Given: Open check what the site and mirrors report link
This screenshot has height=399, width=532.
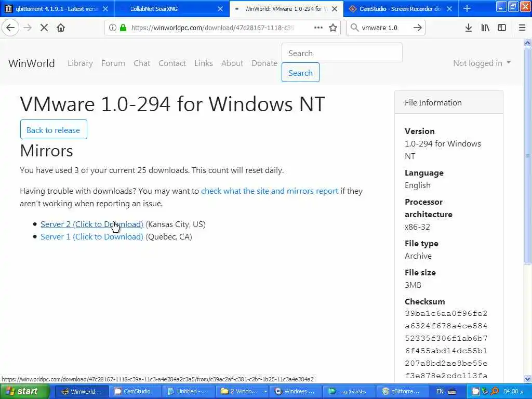Looking at the screenshot, I should (x=270, y=191).
